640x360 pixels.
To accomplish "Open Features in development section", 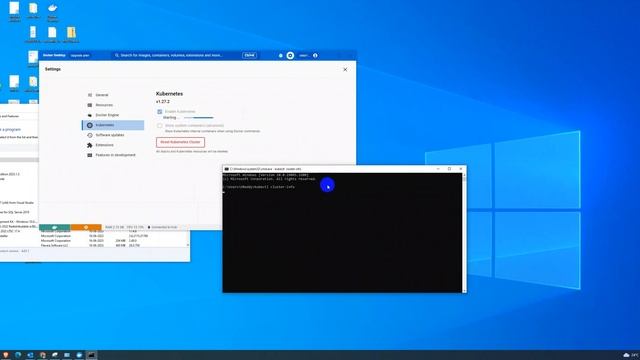I will click(113, 155).
